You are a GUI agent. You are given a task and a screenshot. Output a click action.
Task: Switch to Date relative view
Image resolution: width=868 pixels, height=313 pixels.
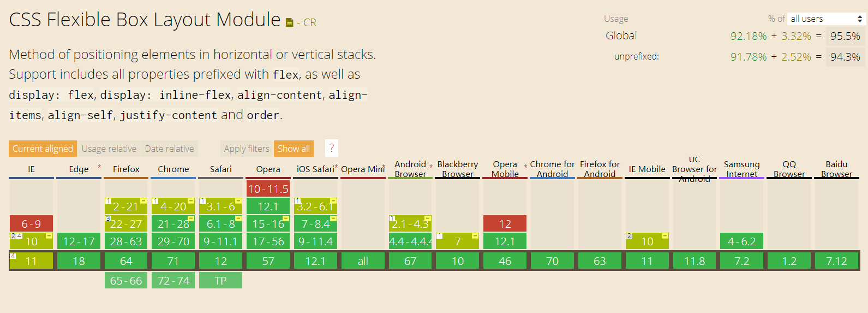click(169, 149)
